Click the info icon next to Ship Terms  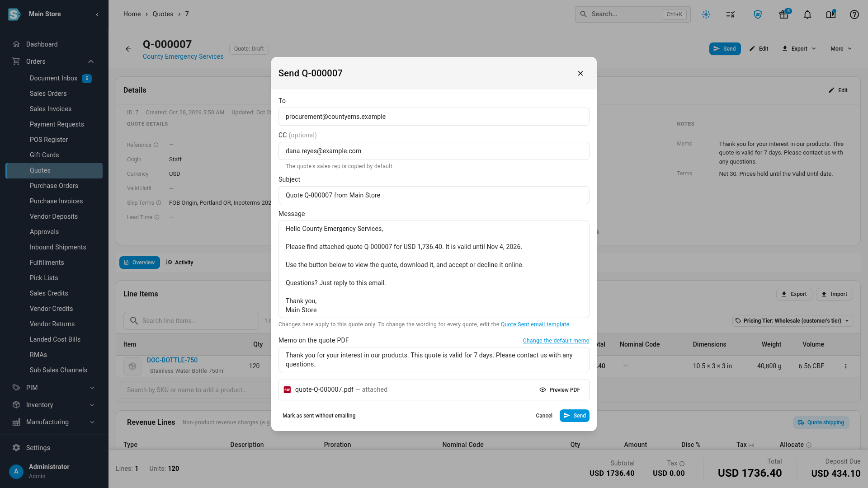[x=159, y=203]
